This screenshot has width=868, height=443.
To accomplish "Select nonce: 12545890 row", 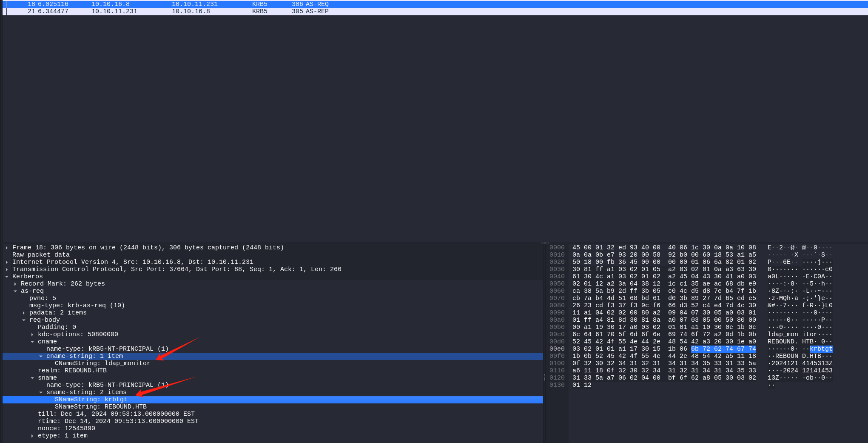I will click(x=273, y=429).
